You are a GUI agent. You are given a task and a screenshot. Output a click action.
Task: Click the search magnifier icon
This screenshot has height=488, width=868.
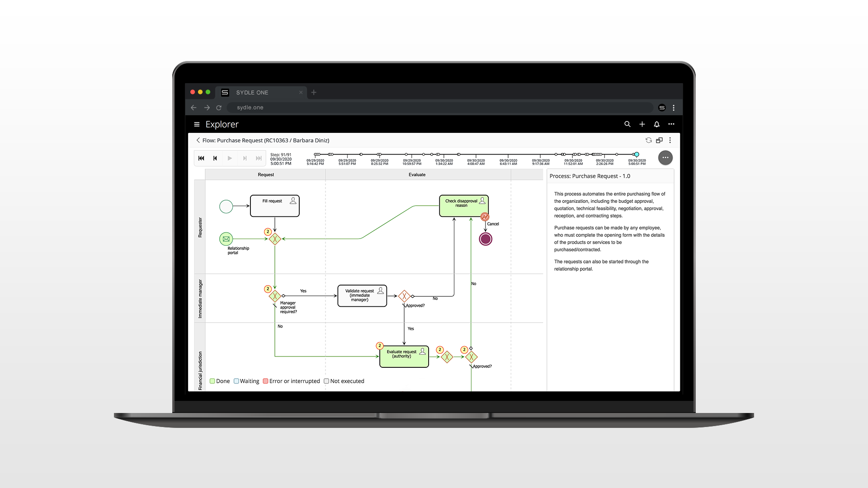tap(627, 124)
